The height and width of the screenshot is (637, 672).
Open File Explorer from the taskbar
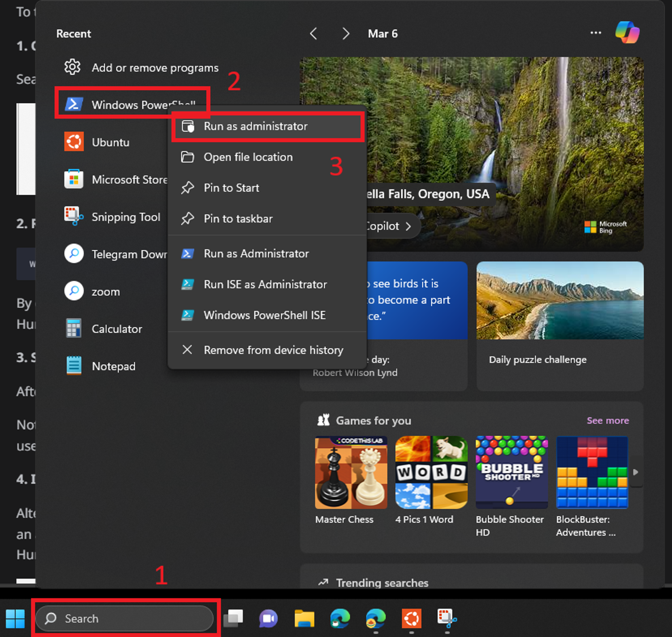click(304, 618)
